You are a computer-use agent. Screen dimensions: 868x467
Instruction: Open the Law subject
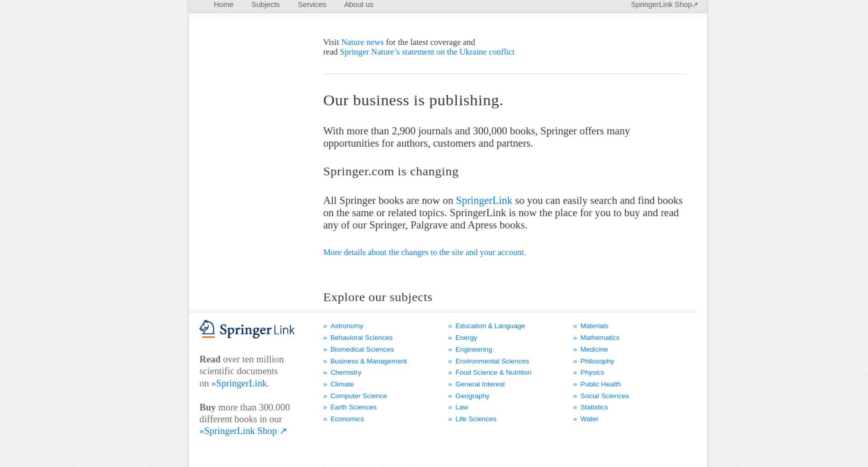(462, 407)
